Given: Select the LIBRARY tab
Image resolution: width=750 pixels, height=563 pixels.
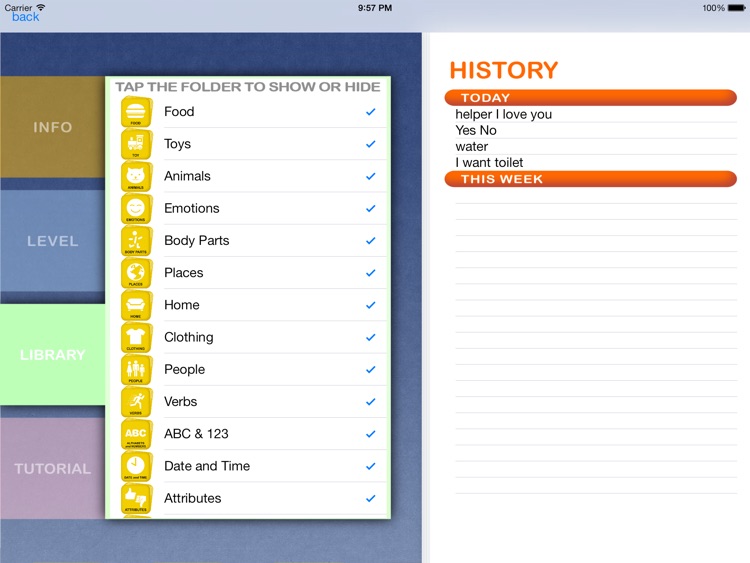Looking at the screenshot, I should 53,354.
